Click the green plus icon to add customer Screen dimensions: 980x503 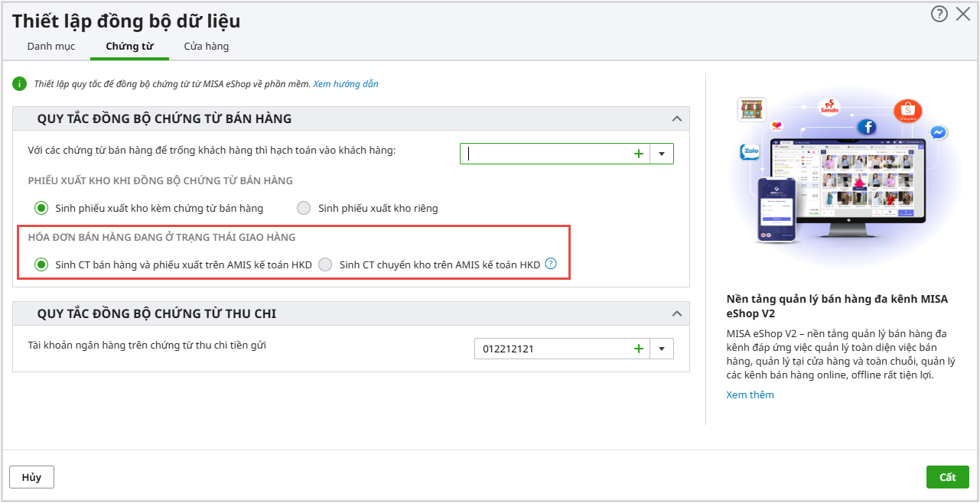(x=639, y=154)
